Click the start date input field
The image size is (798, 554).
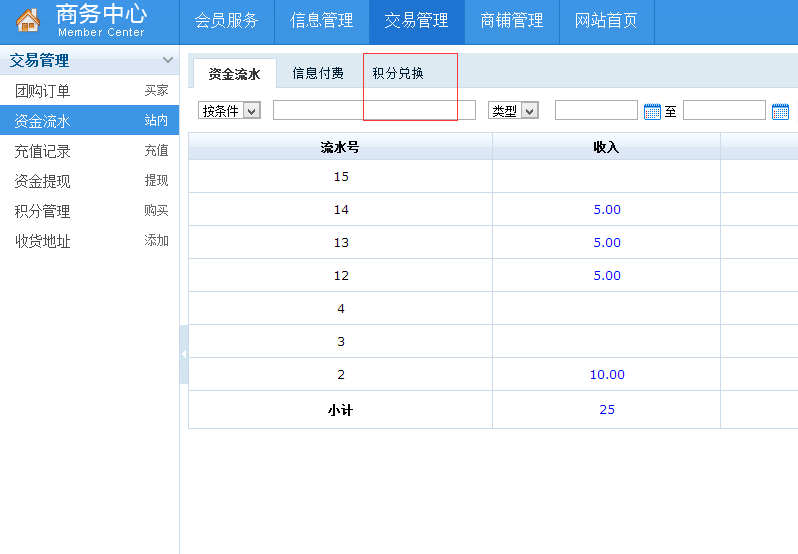coord(596,111)
